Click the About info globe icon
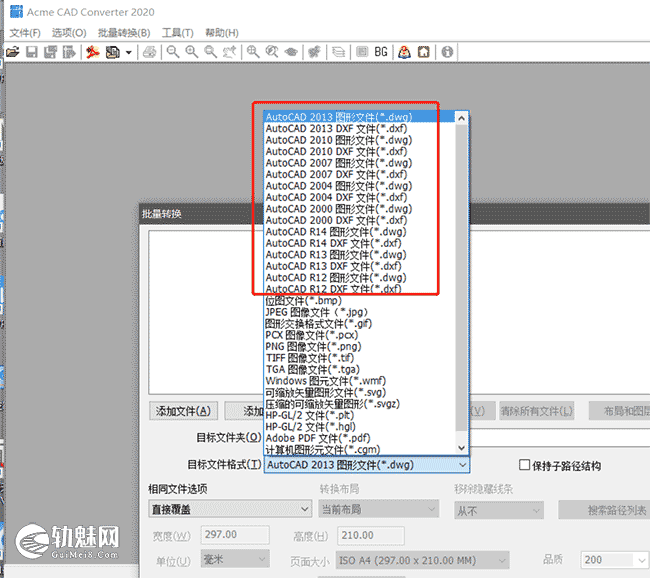This screenshot has height=578, width=650. click(447, 52)
